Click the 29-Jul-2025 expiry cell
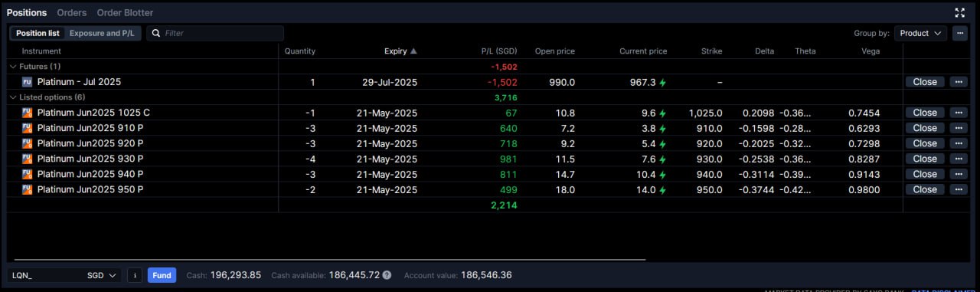This screenshot has width=980, height=292. [x=390, y=82]
